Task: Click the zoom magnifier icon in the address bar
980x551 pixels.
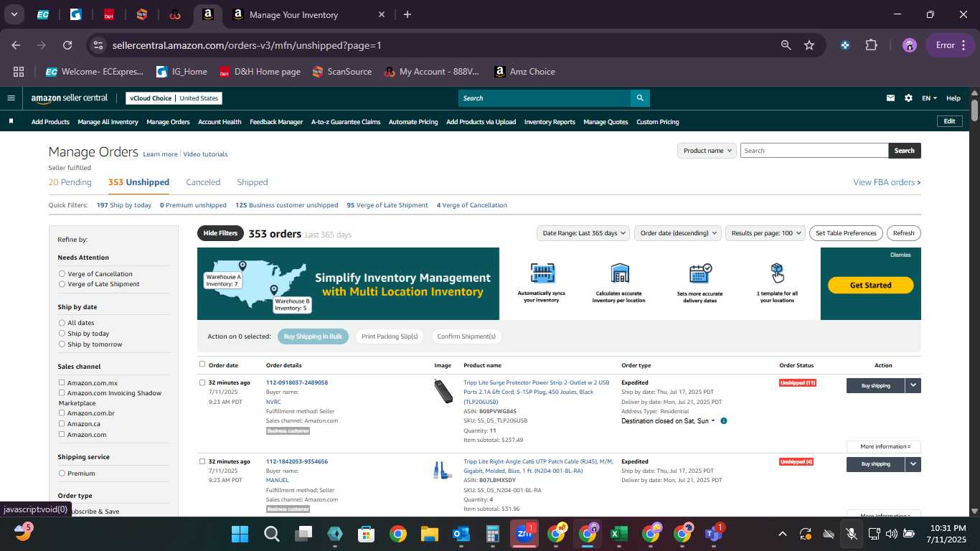Action: 786,45
